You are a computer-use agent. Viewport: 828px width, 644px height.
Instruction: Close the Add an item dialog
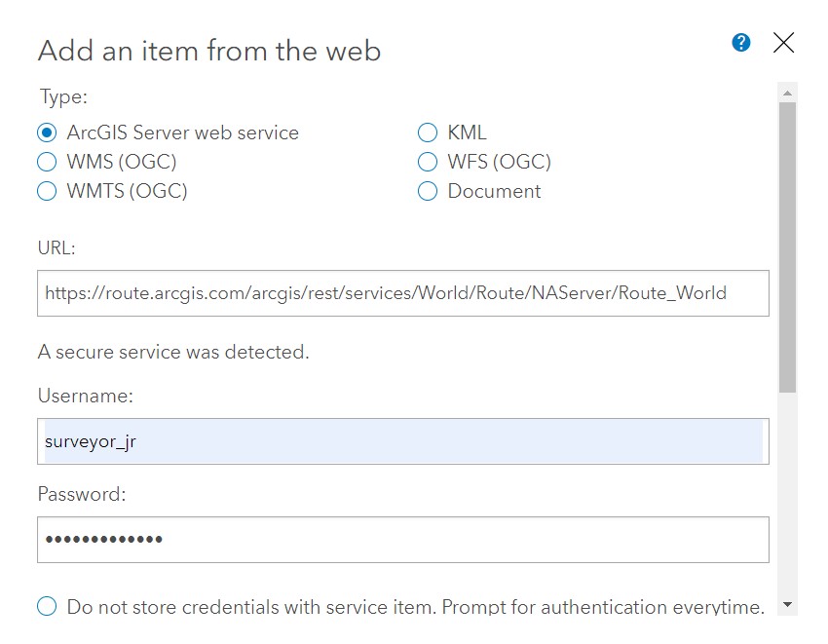[x=784, y=43]
